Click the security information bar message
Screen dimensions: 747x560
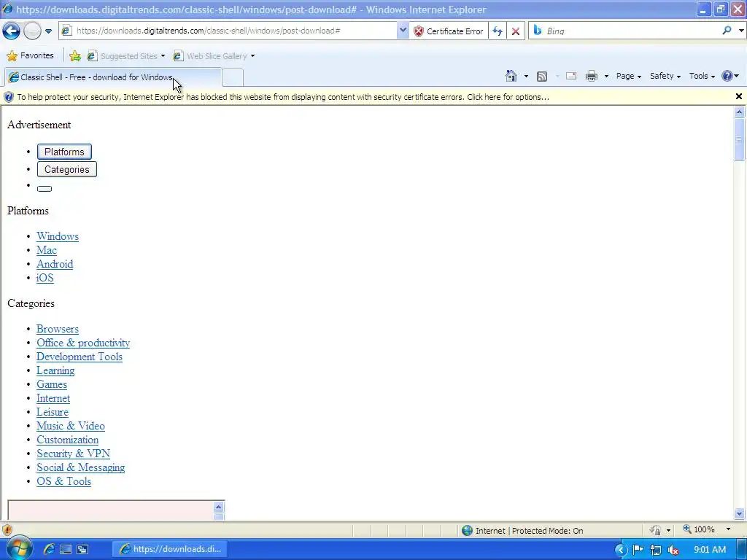(283, 97)
